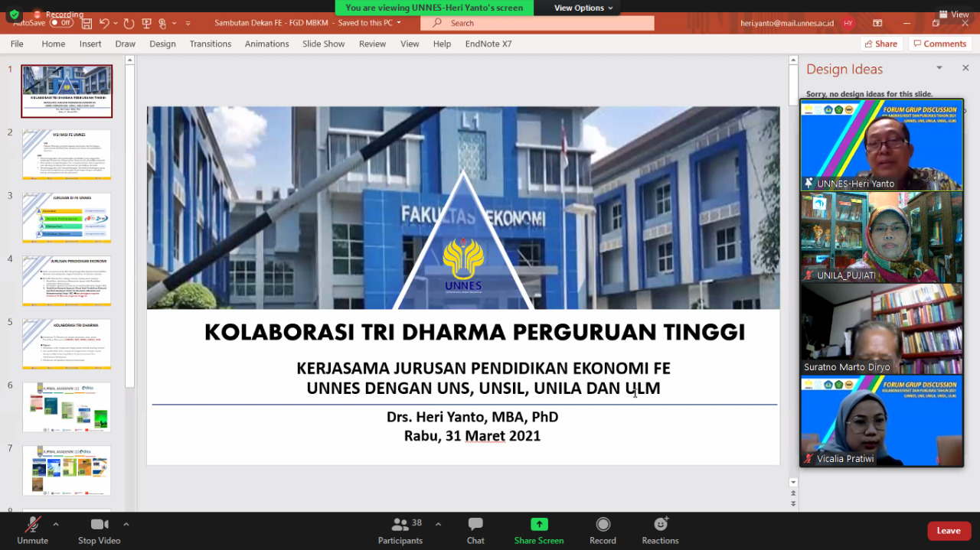
Task: Click the Share button in PowerPoint
Action: point(881,44)
